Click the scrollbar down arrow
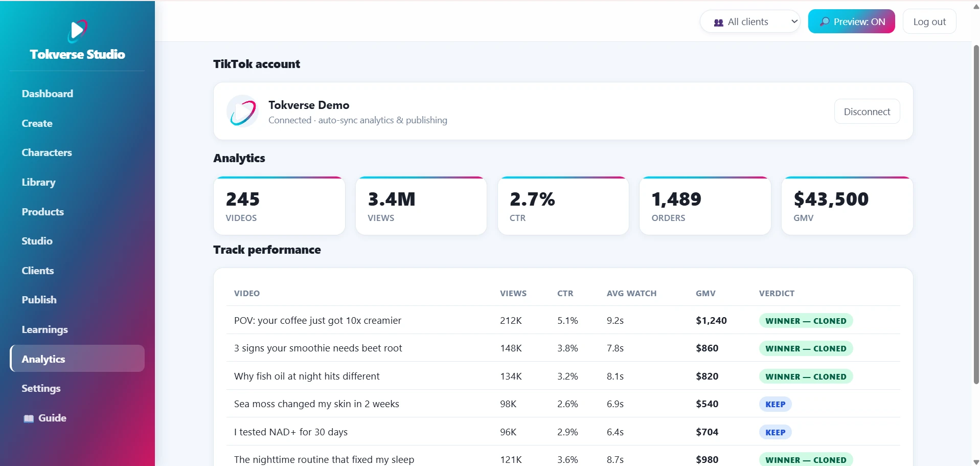 tap(976, 461)
